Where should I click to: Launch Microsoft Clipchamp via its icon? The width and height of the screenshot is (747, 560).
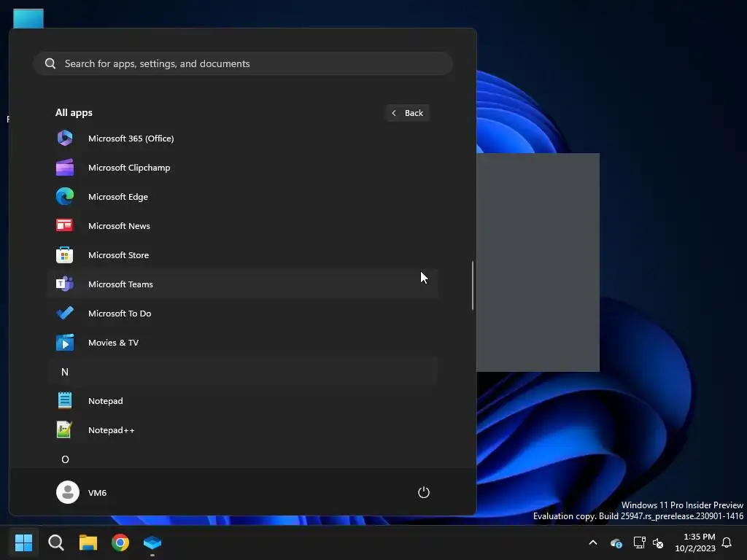coord(65,168)
